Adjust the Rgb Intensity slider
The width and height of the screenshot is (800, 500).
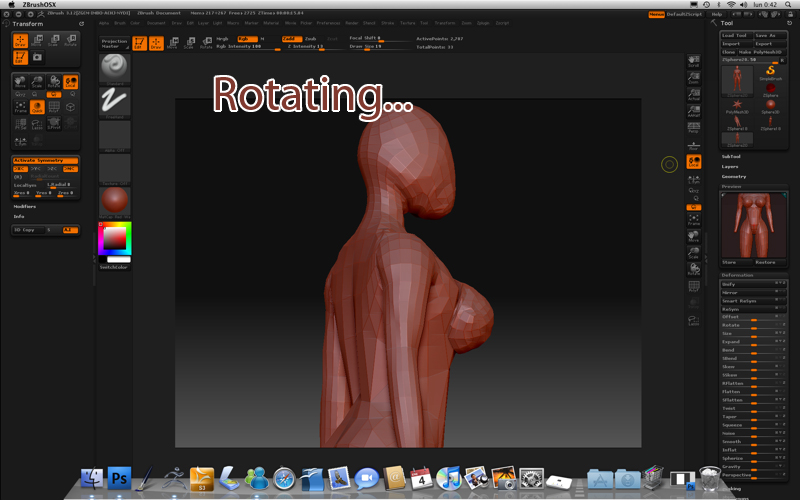[x=248, y=46]
